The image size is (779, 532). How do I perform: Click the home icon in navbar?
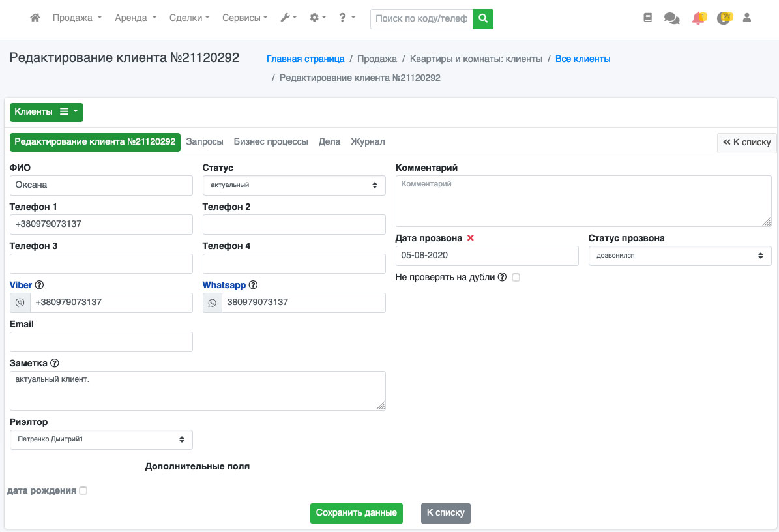36,18
